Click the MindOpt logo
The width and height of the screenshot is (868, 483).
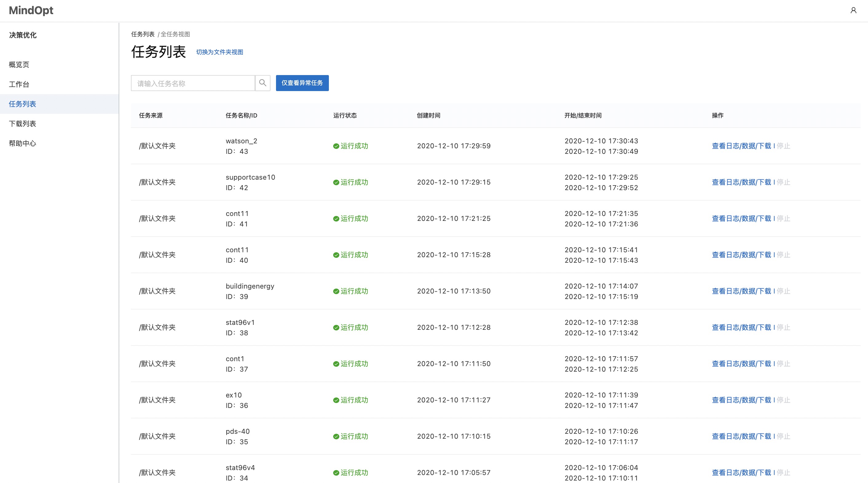31,10
